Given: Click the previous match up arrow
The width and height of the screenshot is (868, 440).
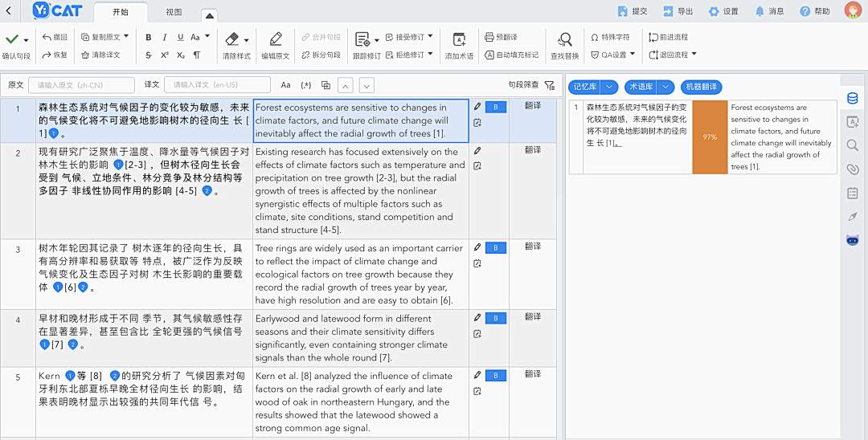Looking at the screenshot, I should point(346,86).
